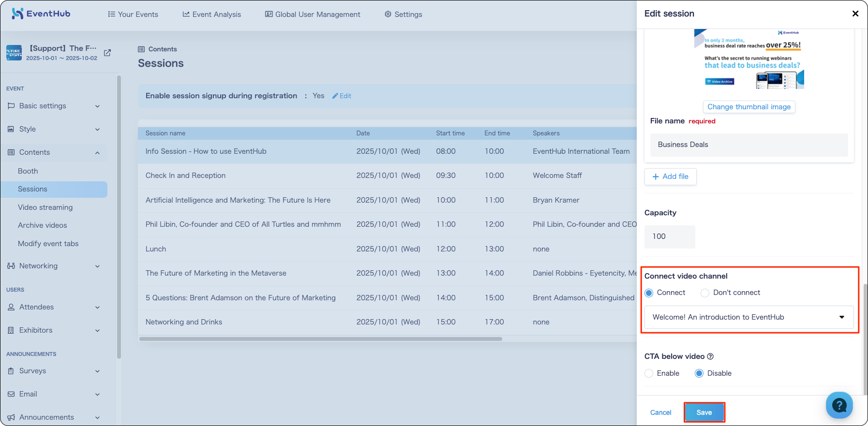Expand the Basic settings section
This screenshot has width=868, height=426.
[97, 106]
